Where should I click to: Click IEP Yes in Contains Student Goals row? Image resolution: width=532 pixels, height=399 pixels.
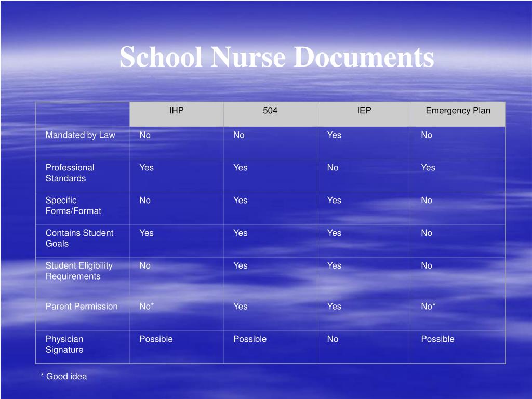coord(334,233)
